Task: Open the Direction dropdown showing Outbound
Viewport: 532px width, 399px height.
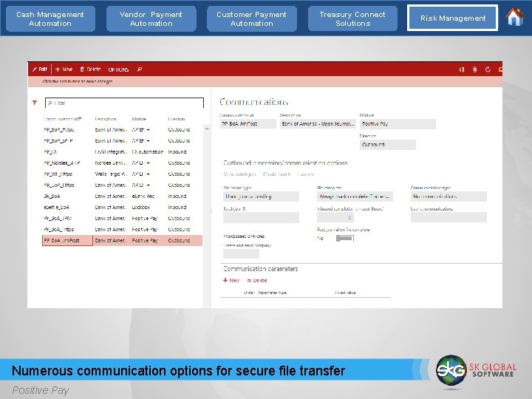Action: pos(387,145)
